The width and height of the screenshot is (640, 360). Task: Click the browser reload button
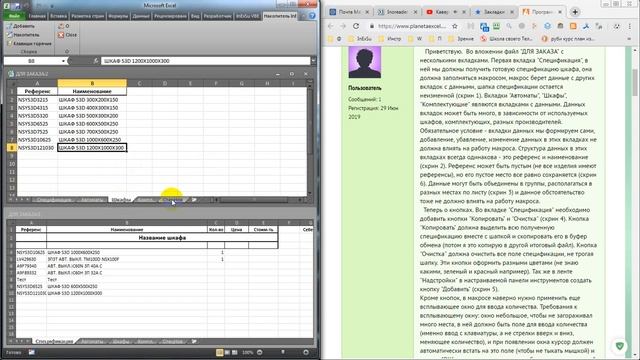[x=356, y=26]
